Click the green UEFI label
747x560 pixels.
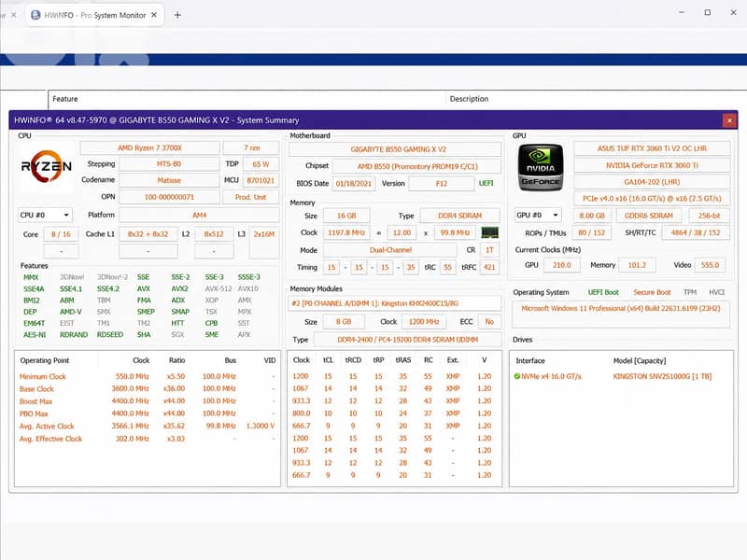486,183
